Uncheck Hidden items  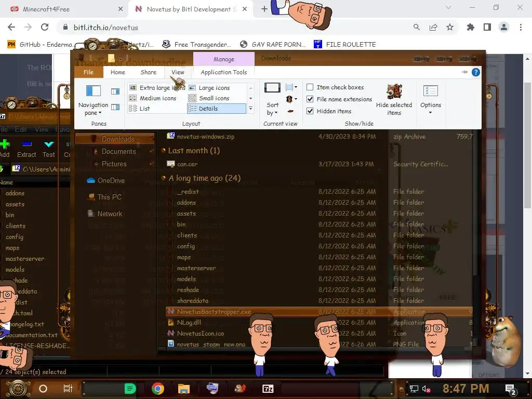click(x=329, y=111)
